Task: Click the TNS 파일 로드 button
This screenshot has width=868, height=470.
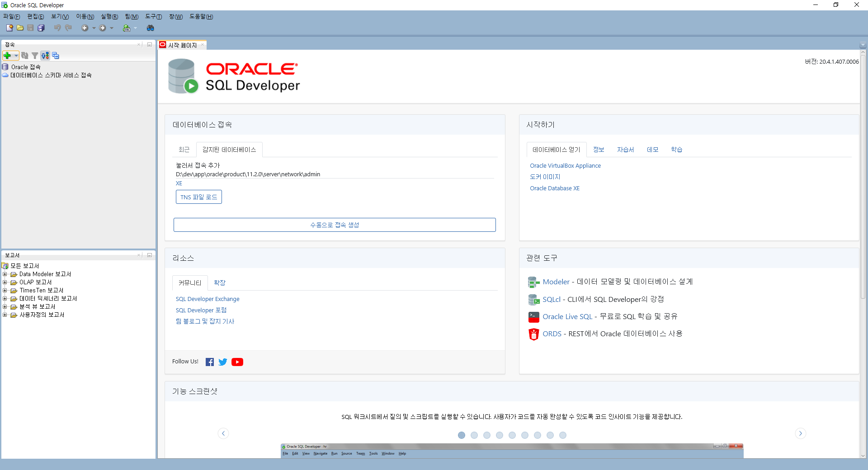Action: click(x=199, y=197)
